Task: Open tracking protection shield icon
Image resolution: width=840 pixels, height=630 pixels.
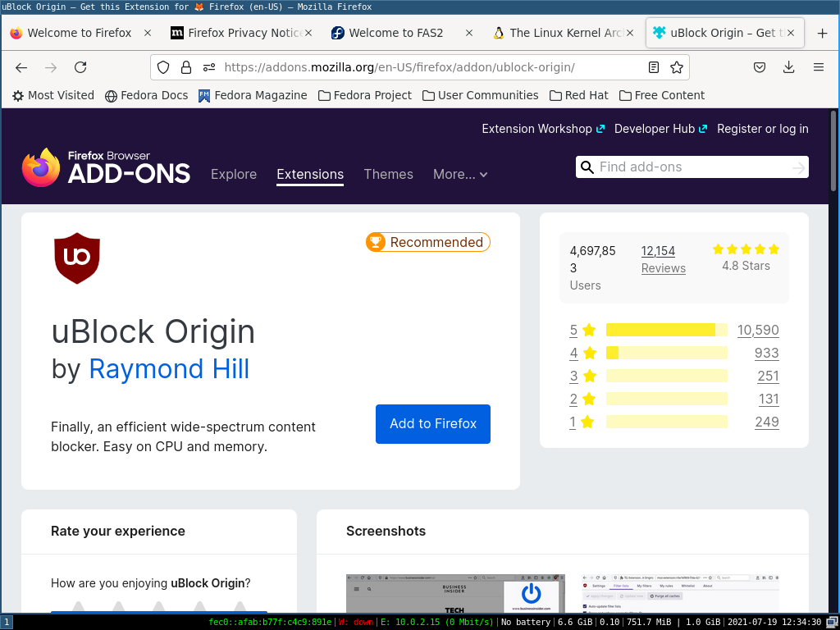Action: [163, 67]
